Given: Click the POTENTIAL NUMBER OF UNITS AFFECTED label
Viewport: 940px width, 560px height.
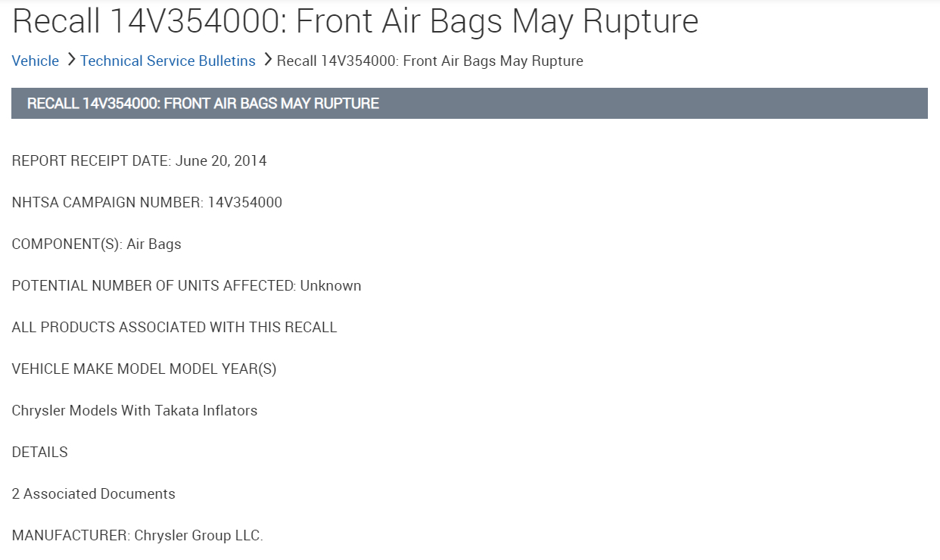Looking at the screenshot, I should [154, 286].
